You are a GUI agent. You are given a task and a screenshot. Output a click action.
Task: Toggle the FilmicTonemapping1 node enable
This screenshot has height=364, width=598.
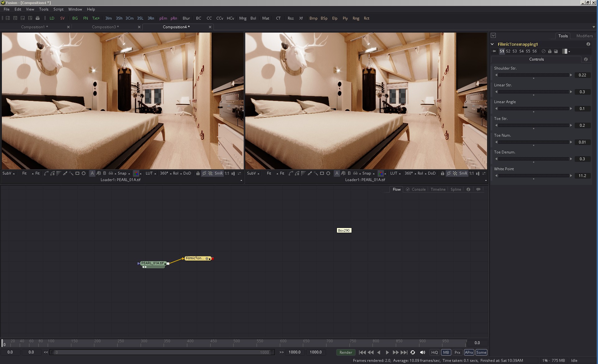pyautogui.click(x=542, y=51)
